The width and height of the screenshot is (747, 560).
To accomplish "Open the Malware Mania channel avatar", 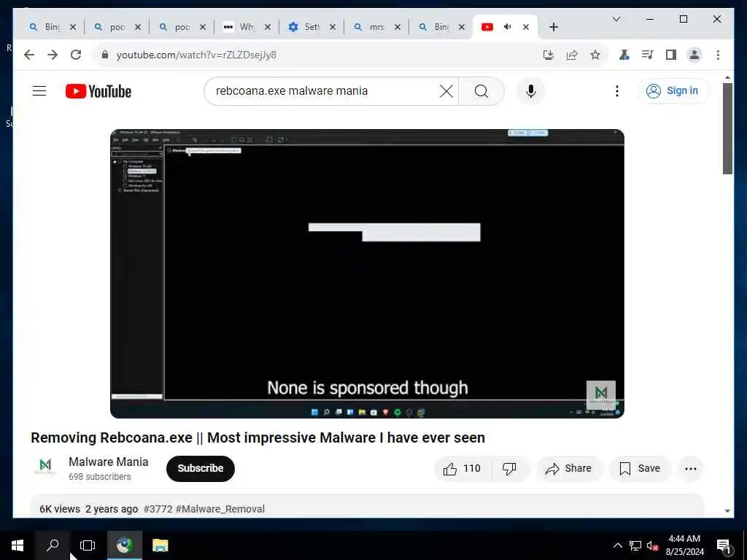I will coord(46,467).
